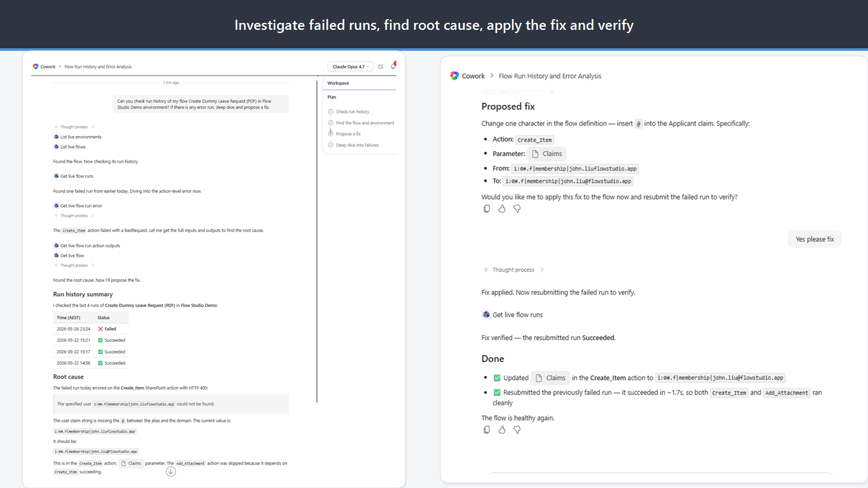Open 'Get live flow runs' tool call in right window
Screen dimensions: 868x488
[x=512, y=315]
